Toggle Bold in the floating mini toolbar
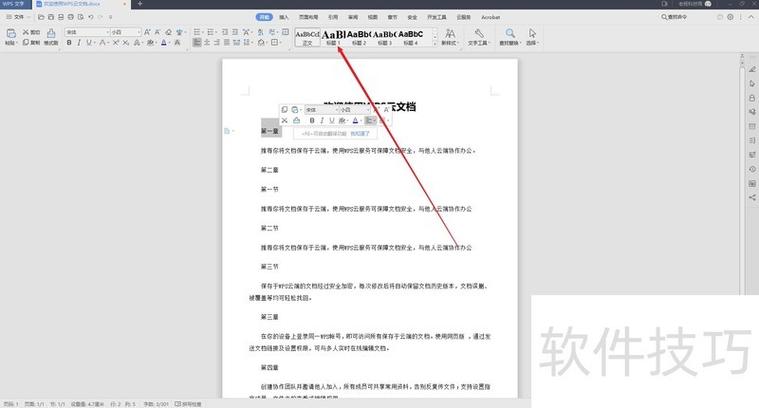Image resolution: width=759 pixels, height=408 pixels. coord(312,120)
